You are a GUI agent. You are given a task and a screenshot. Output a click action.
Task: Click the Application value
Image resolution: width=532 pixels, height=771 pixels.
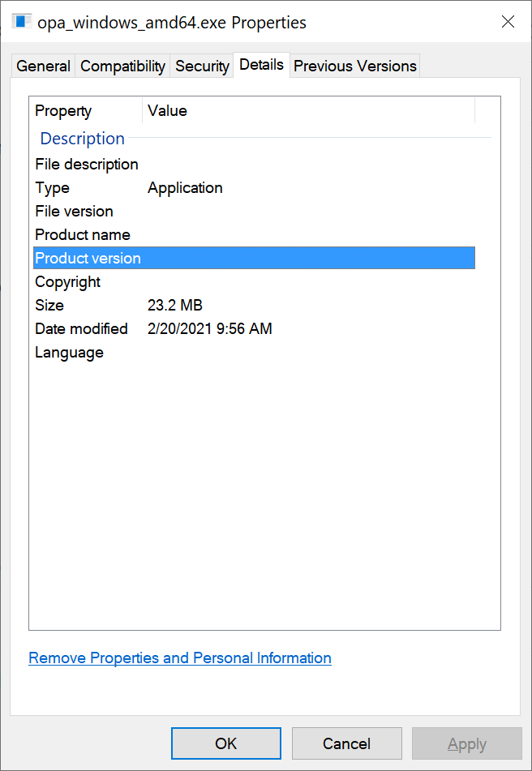coord(185,188)
